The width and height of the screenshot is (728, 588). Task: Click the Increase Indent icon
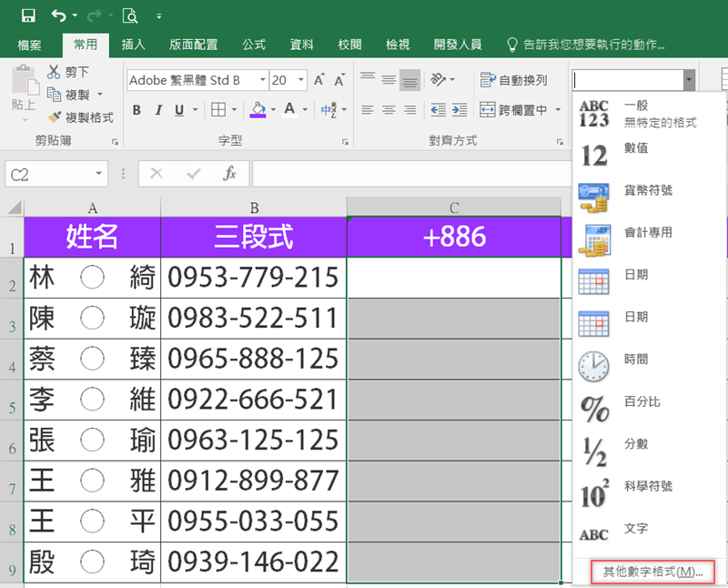[x=460, y=110]
